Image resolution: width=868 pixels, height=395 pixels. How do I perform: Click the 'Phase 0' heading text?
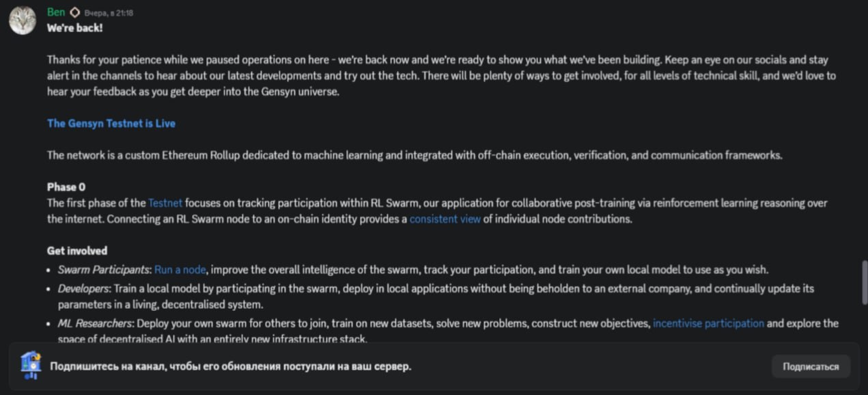coord(66,187)
